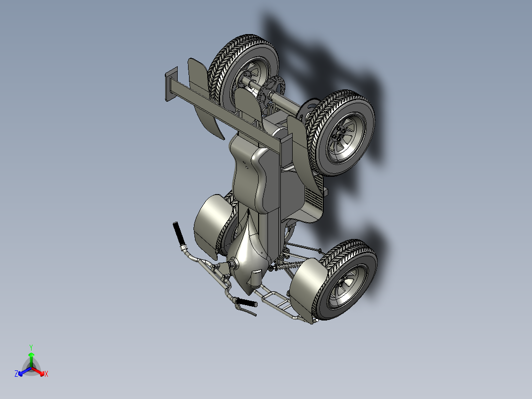
Task: Click the red X axis label on triad
Action: 46,374
